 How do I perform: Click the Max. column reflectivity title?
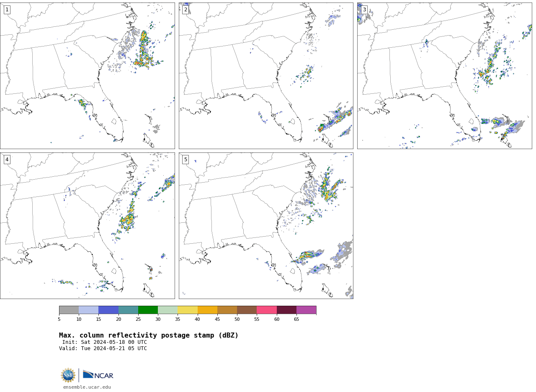point(149,335)
